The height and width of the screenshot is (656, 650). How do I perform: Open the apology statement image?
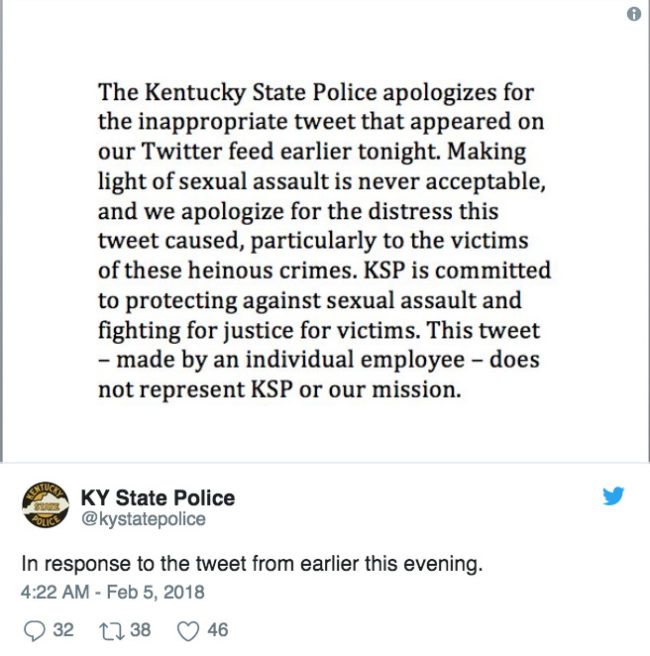coord(323,240)
